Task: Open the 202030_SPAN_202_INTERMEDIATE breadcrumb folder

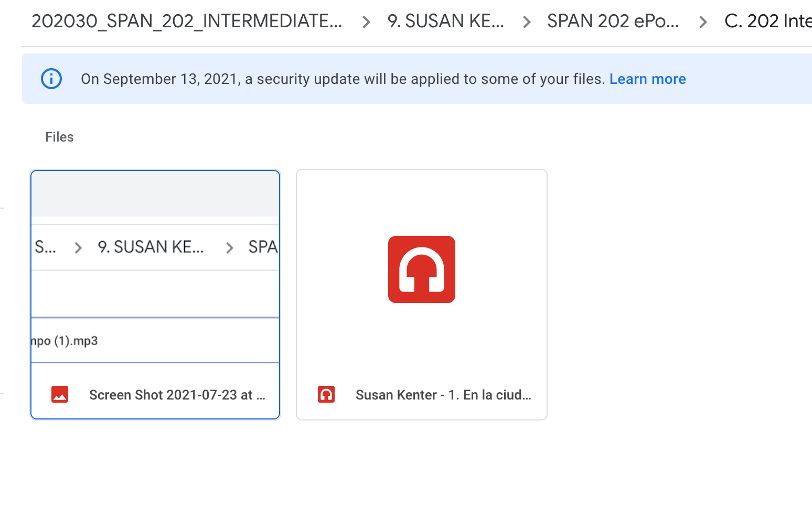Action: (187, 21)
